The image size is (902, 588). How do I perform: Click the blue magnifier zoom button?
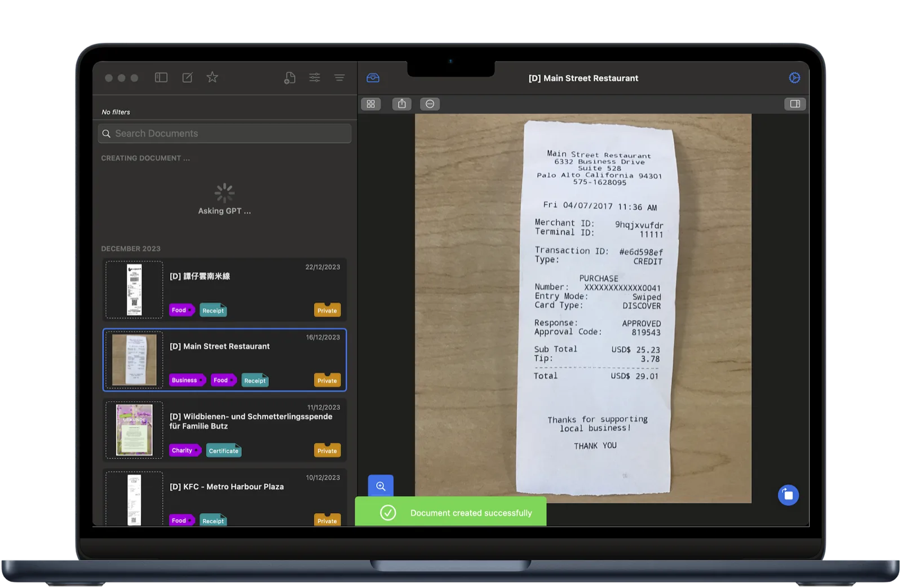click(x=381, y=486)
